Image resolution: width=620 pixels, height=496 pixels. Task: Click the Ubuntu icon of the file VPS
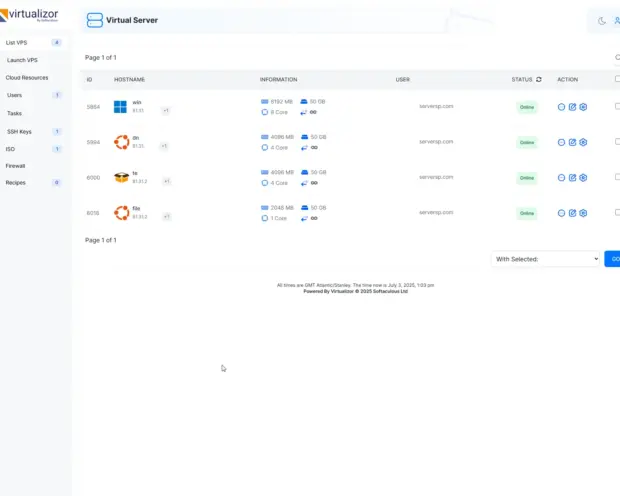point(121,212)
